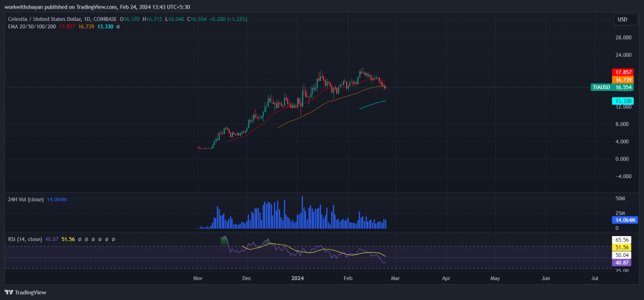Click the blue 14.064M volume axis label
This screenshot has height=300, width=644.
[625, 220]
